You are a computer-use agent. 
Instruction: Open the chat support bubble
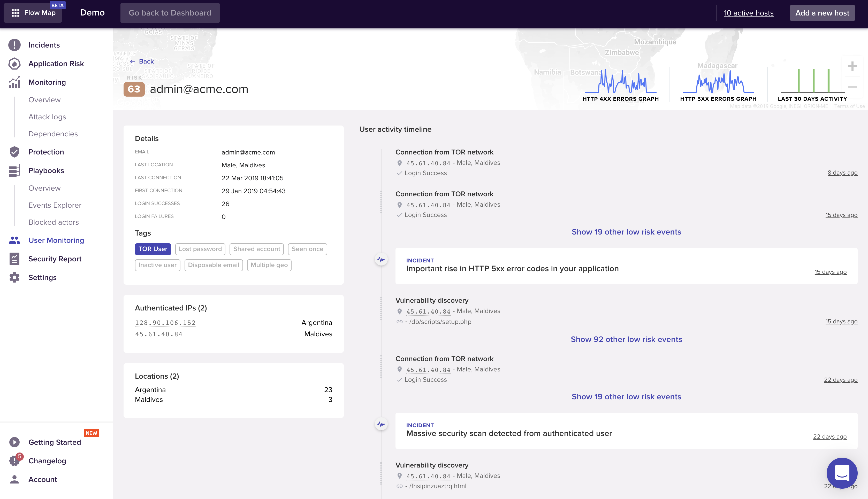point(842,473)
